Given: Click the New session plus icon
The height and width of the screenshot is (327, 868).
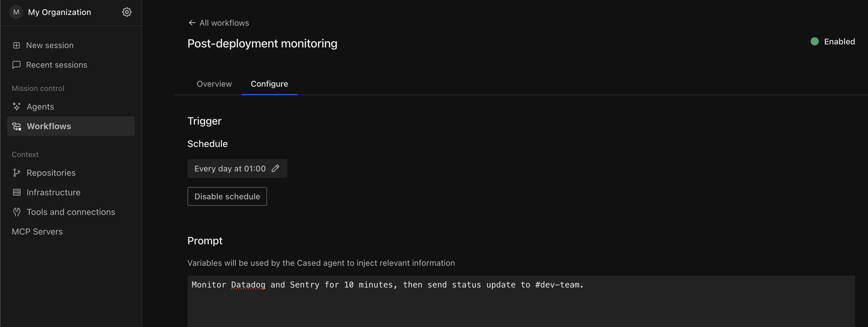Looking at the screenshot, I should (x=17, y=45).
